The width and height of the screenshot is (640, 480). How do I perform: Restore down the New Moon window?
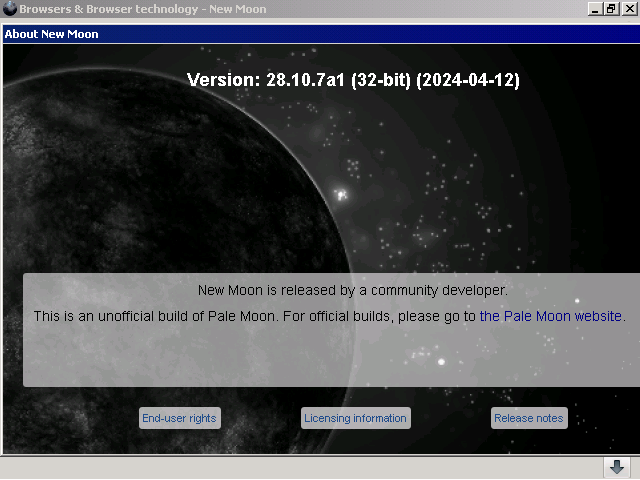[x=611, y=9]
